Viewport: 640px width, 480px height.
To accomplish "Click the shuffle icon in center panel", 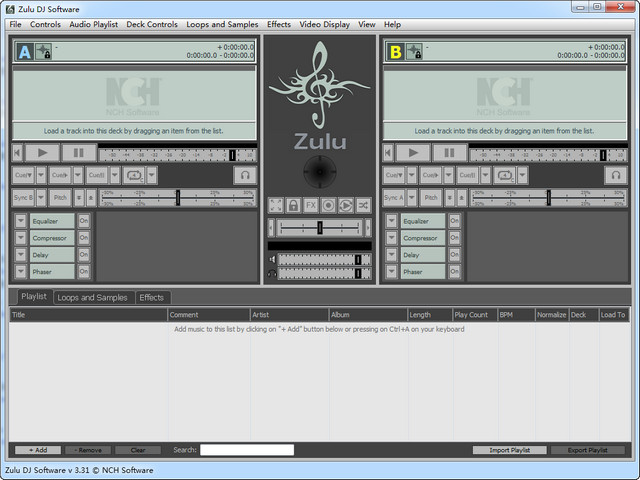I will pyautogui.click(x=363, y=205).
